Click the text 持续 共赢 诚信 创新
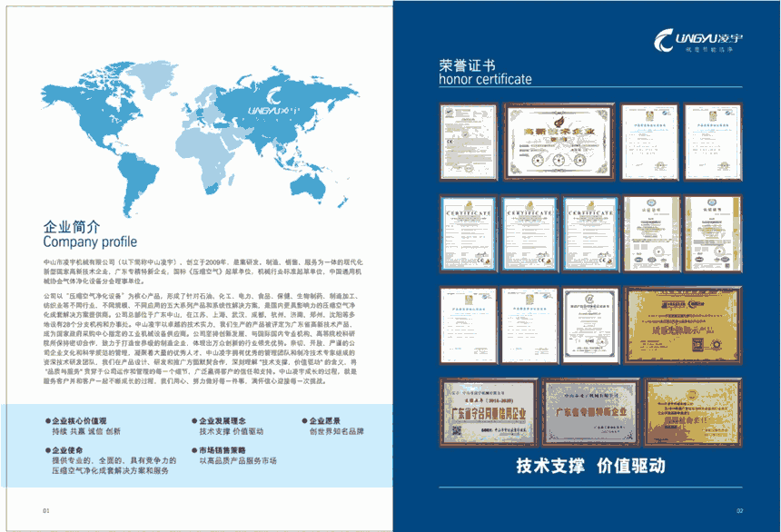Screen dimensions: 781x532 pyautogui.click(x=86, y=431)
